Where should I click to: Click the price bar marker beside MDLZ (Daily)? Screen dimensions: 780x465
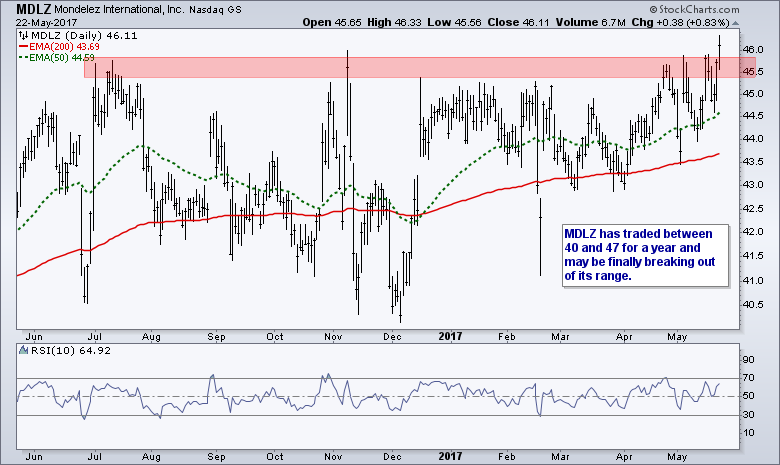[x=24, y=35]
